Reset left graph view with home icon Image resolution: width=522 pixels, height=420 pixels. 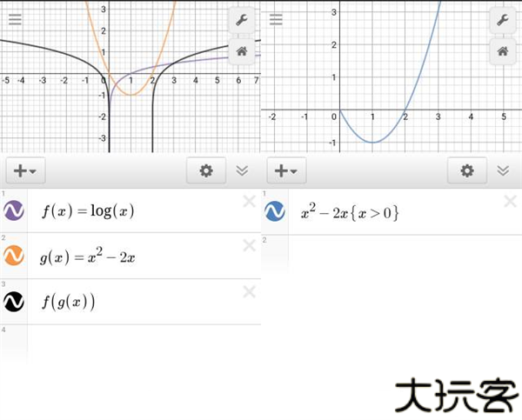click(242, 51)
